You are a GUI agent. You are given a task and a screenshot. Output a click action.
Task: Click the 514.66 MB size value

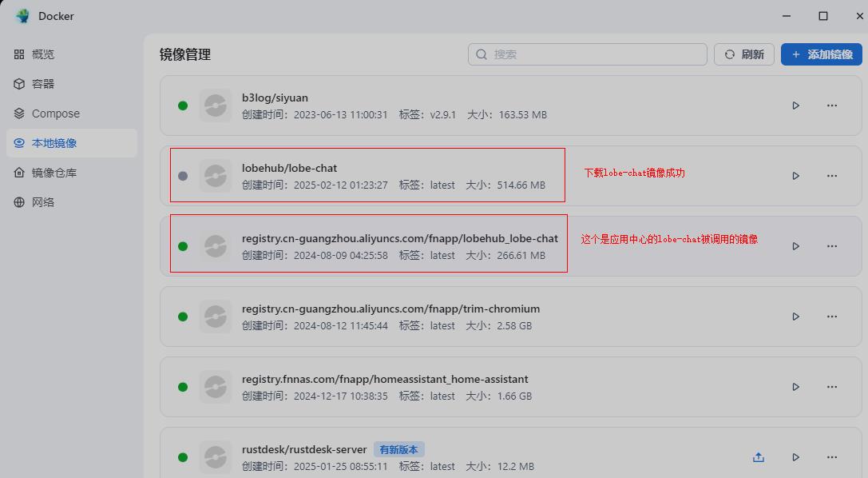[x=521, y=185]
